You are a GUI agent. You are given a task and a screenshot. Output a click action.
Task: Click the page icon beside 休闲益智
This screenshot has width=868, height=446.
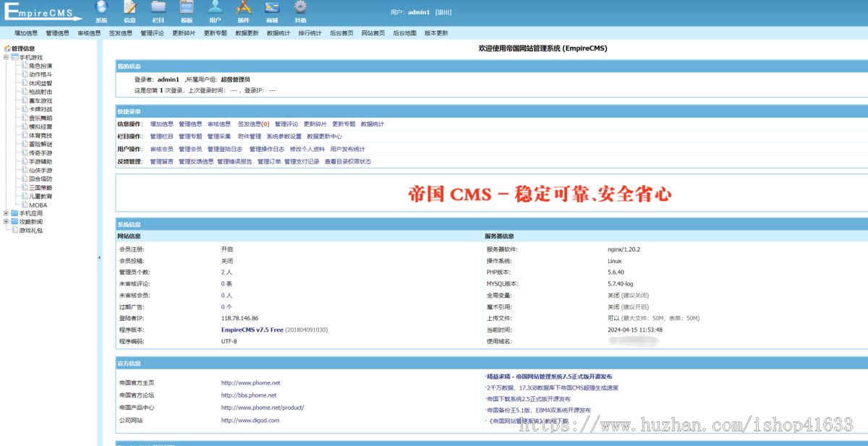pyautogui.click(x=25, y=83)
